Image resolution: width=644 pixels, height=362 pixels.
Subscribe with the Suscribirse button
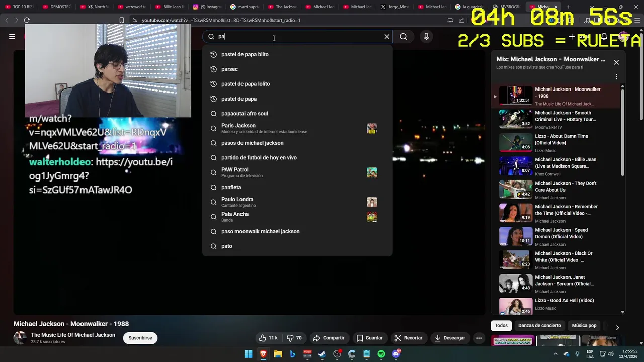[140, 338]
